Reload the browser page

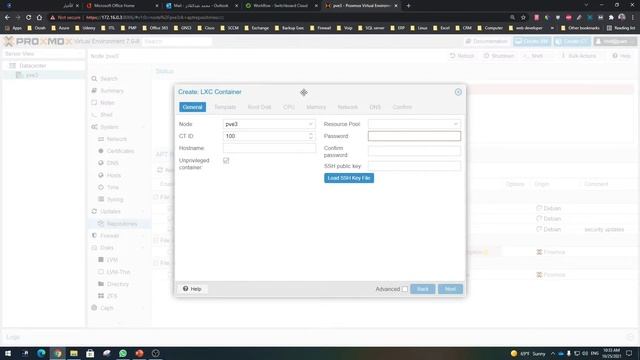coord(28,18)
